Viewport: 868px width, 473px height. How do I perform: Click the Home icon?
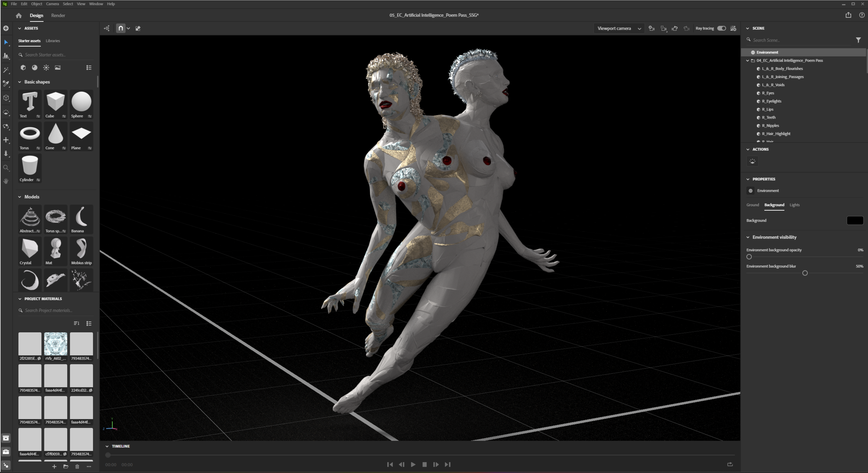click(19, 16)
